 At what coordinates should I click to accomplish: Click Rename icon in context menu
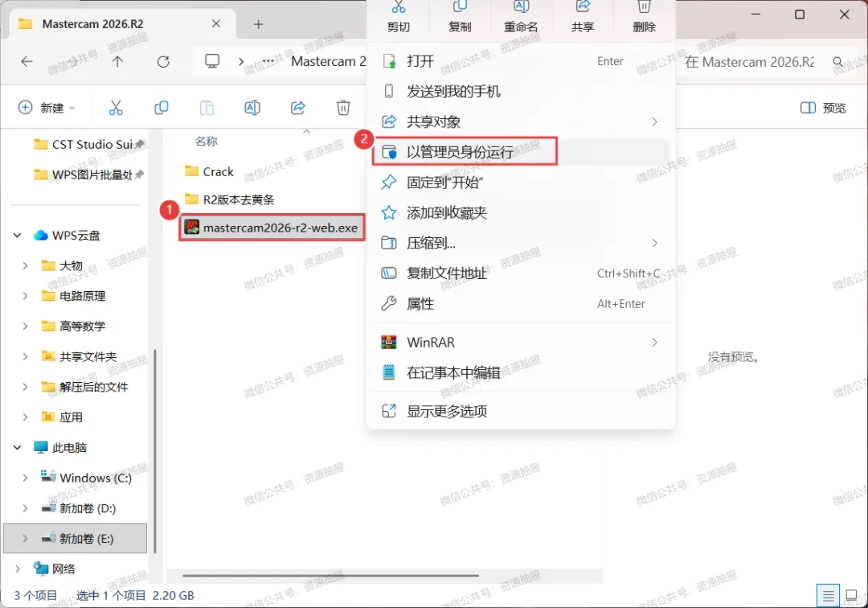(521, 6)
